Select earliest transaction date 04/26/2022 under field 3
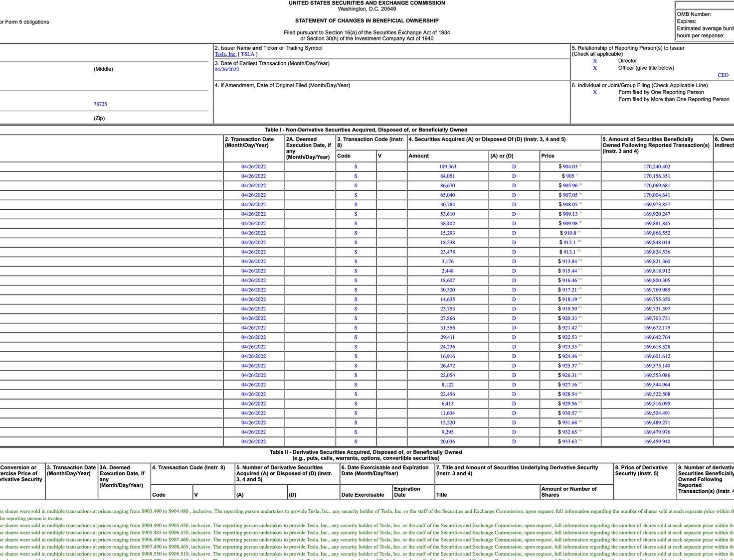Viewport: 734px width, 560px height. [x=227, y=70]
